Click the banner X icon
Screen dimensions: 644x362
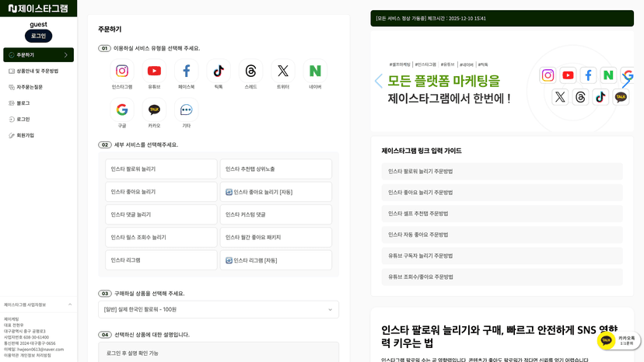click(560, 97)
